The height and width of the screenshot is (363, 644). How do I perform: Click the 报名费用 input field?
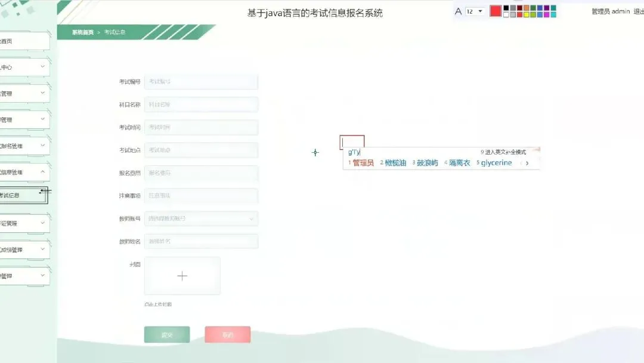point(202,173)
